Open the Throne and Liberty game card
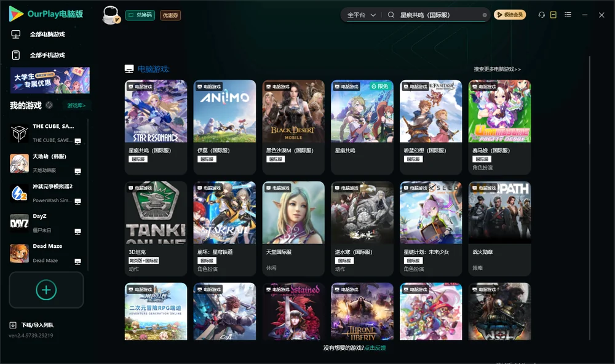 [362, 312]
